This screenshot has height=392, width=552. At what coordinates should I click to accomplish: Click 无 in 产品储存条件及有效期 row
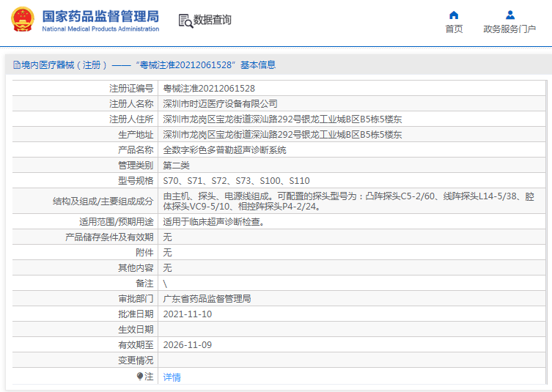168,237
